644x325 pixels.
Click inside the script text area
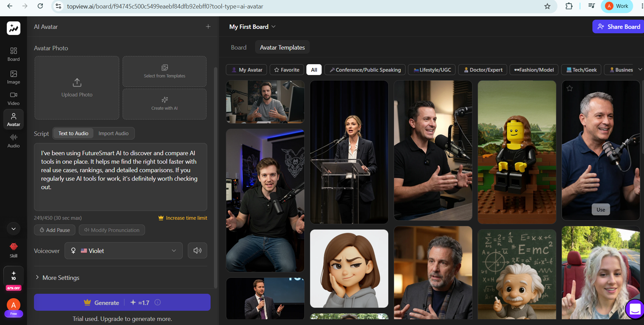pyautogui.click(x=121, y=177)
